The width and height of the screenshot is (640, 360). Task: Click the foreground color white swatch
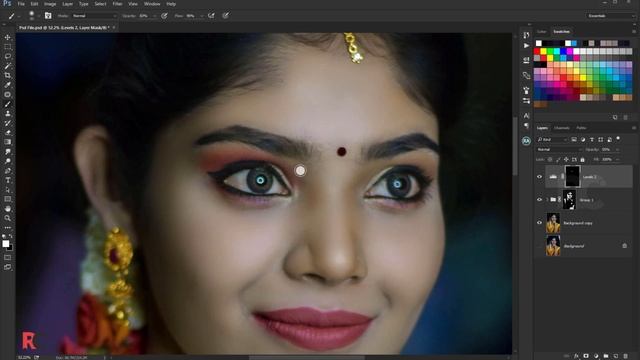[x=6, y=244]
